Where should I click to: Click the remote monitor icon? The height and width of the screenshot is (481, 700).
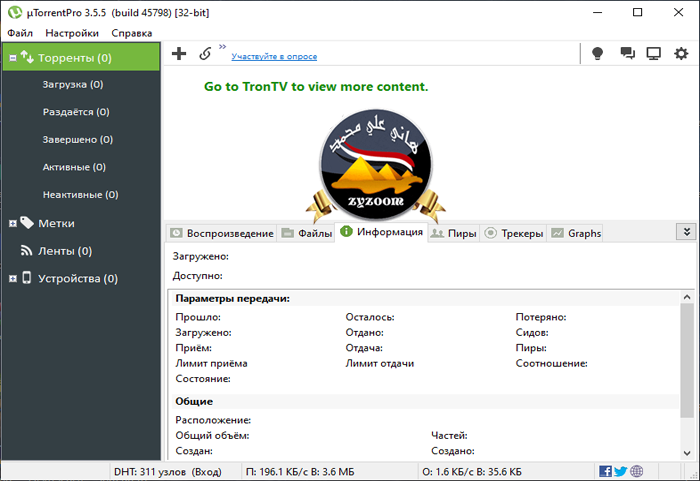click(654, 54)
